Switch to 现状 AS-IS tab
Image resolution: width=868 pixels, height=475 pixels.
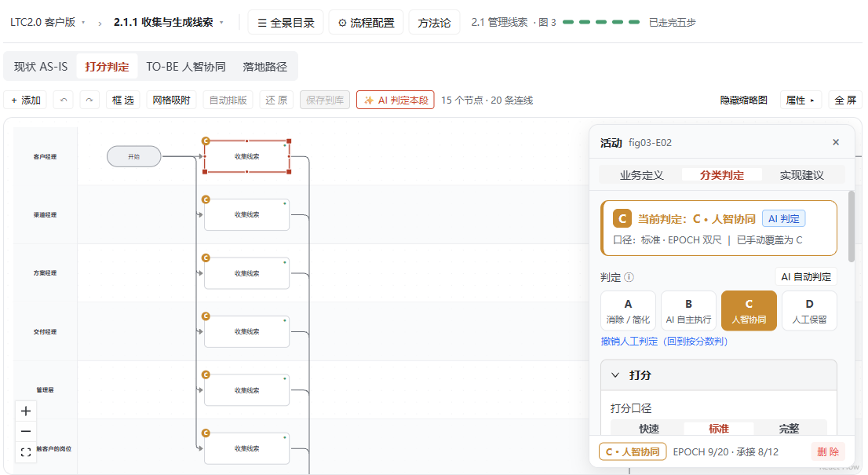tap(41, 67)
